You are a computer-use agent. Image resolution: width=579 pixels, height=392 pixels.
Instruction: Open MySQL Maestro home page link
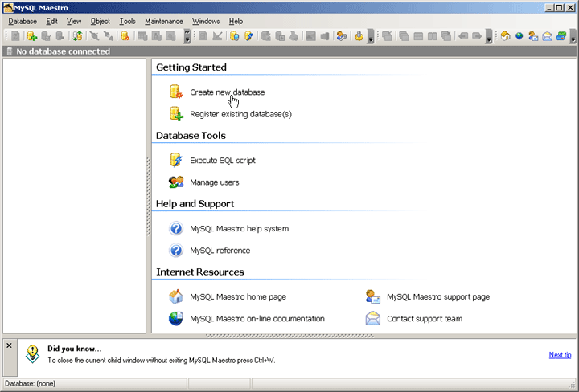click(x=238, y=297)
